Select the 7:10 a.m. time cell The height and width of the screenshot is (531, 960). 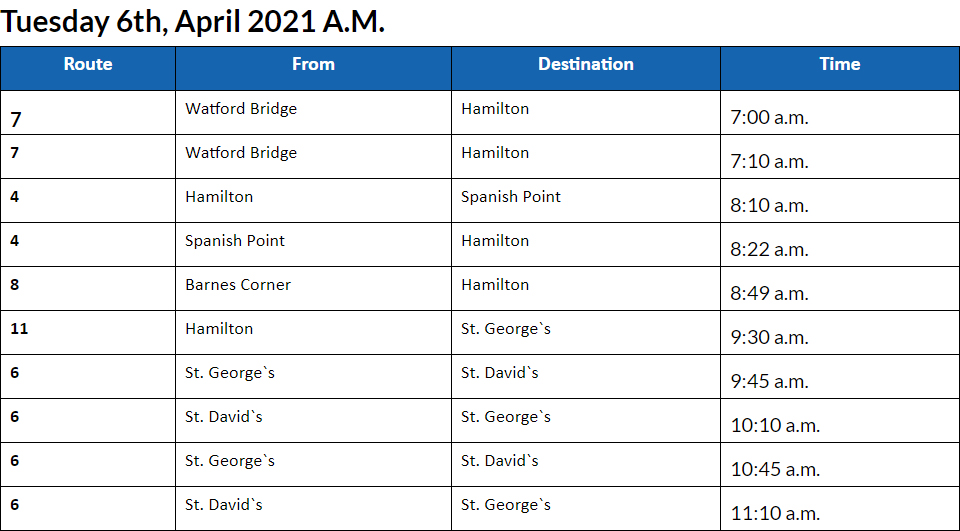(769, 161)
